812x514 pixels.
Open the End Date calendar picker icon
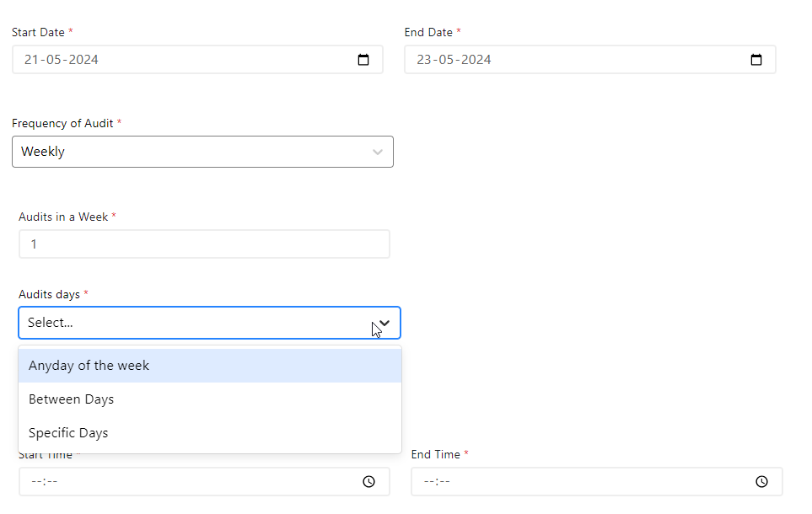tap(756, 60)
